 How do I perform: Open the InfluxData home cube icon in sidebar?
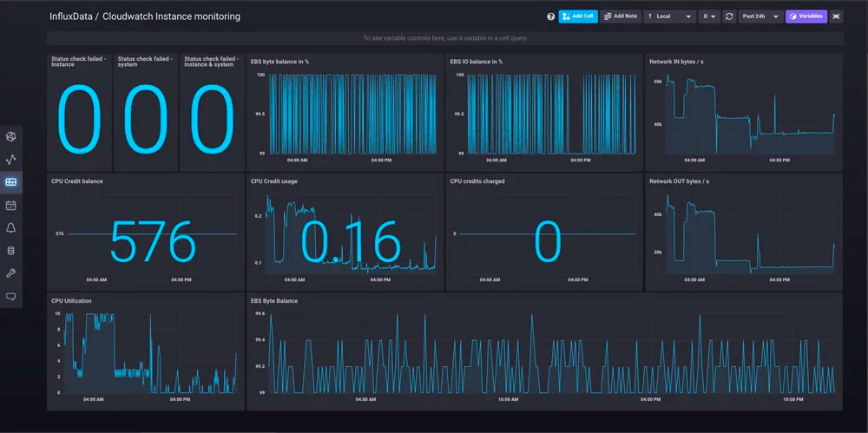pyautogui.click(x=11, y=136)
